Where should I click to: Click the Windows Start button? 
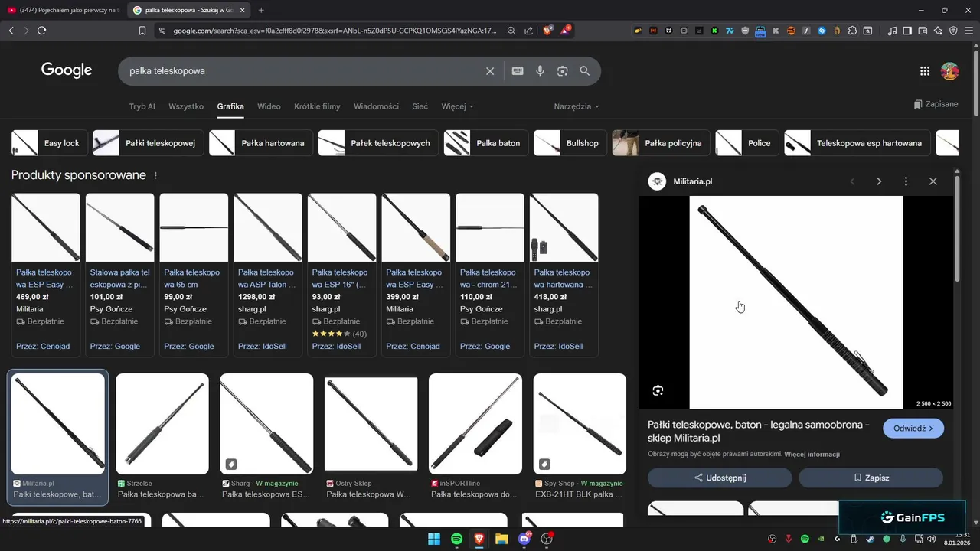tap(434, 539)
